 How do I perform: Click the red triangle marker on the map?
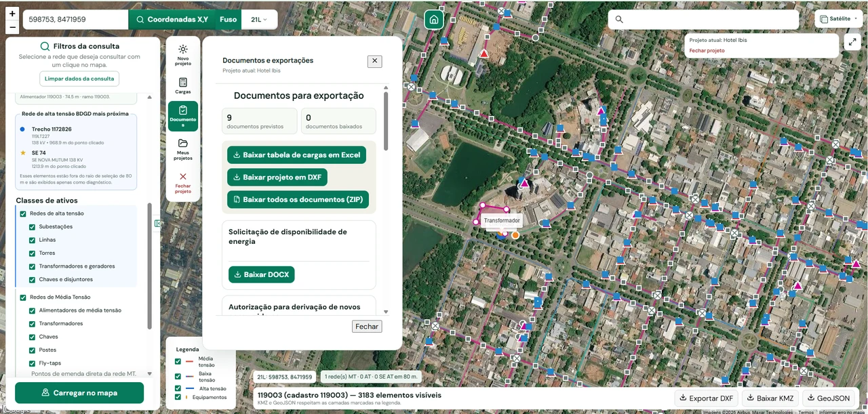tap(484, 54)
